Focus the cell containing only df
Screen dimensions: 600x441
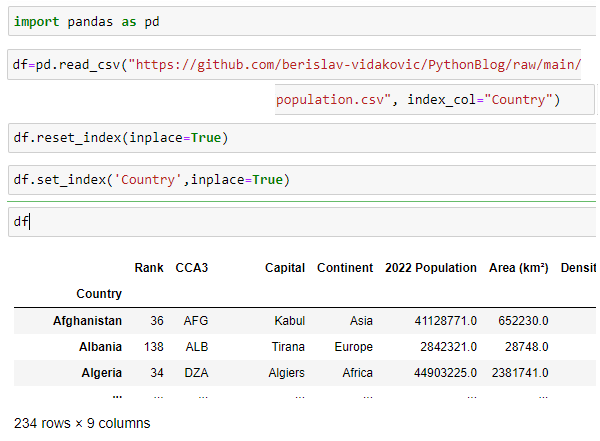300,222
